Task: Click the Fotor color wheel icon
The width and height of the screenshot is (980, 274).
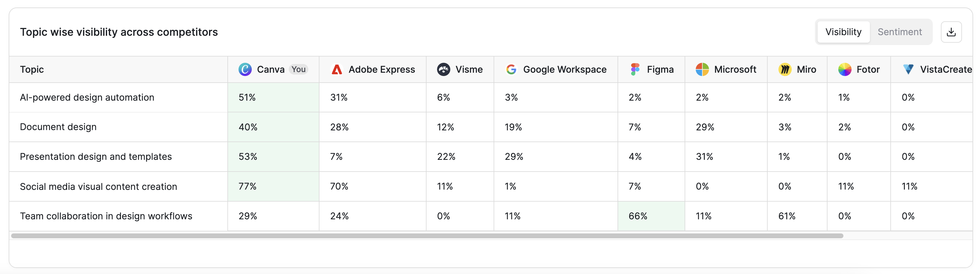Action: (845, 69)
